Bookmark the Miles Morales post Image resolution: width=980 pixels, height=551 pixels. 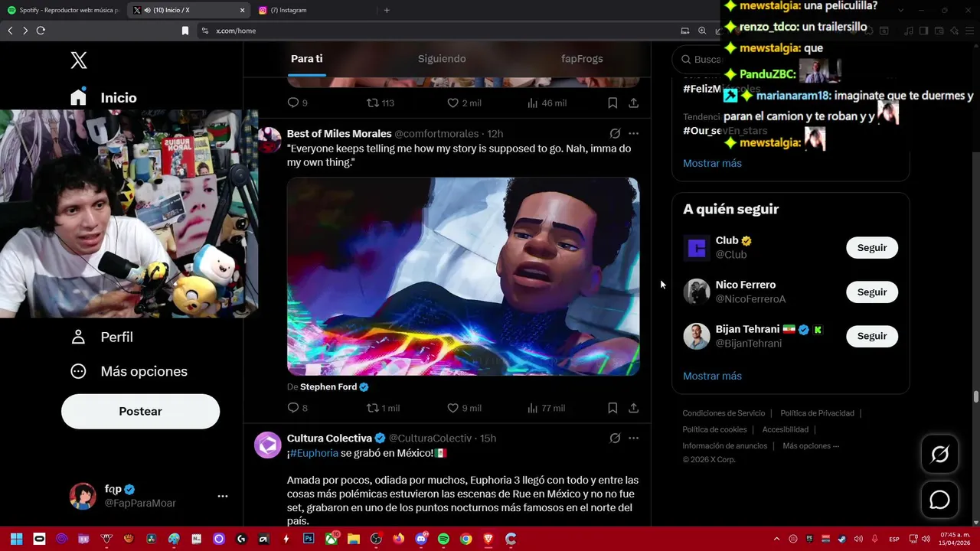click(x=612, y=408)
